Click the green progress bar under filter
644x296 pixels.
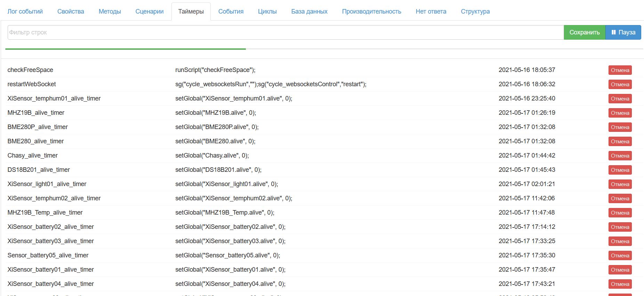tap(126, 49)
